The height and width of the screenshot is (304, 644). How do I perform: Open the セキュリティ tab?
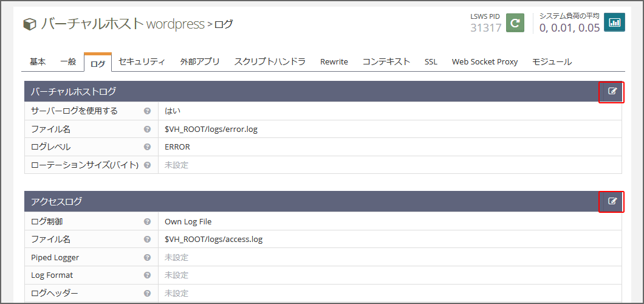(x=142, y=62)
